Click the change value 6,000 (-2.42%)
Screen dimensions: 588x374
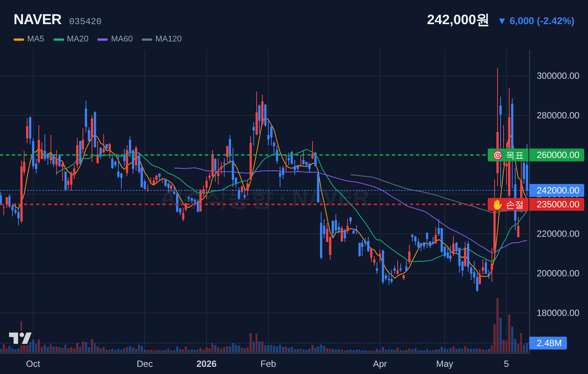[542, 21]
